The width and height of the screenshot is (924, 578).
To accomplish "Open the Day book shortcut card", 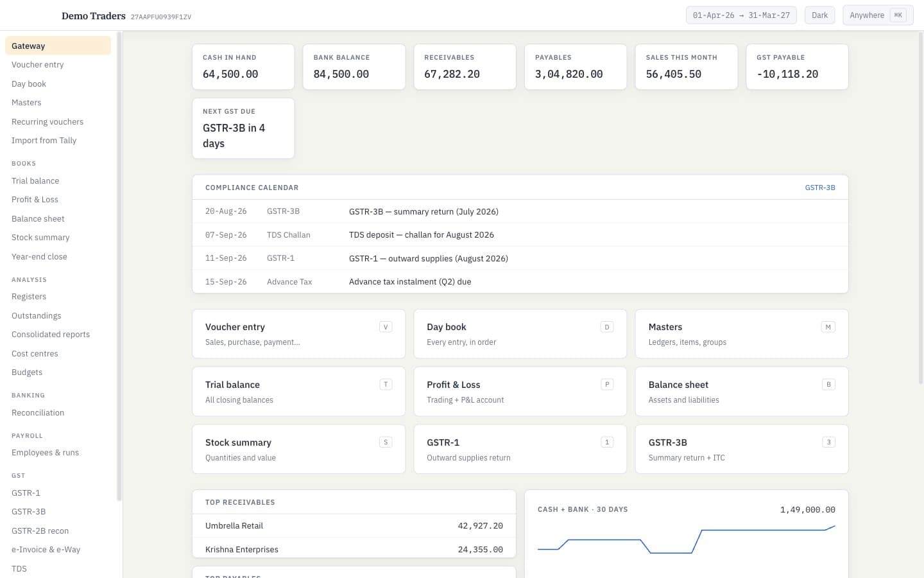I will click(520, 334).
